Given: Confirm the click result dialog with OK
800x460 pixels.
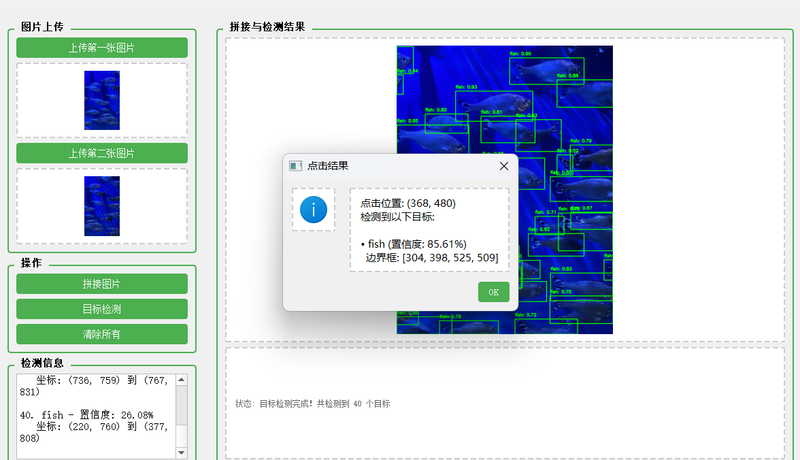Looking at the screenshot, I should point(493,292).
